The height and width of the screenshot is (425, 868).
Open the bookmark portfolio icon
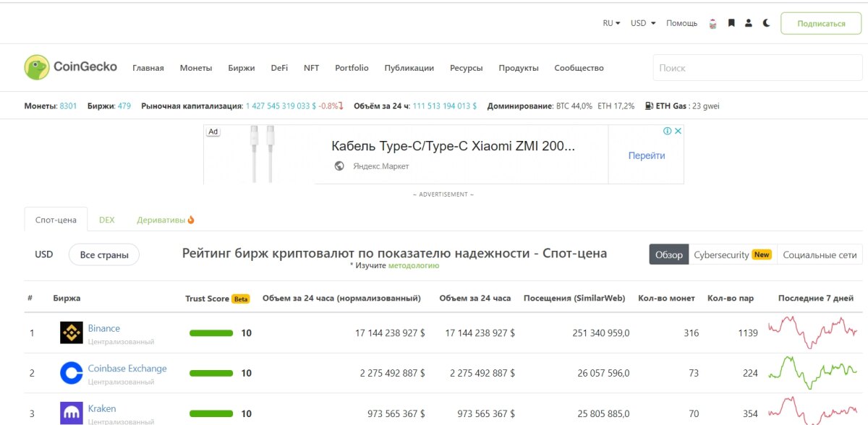pyautogui.click(x=731, y=23)
